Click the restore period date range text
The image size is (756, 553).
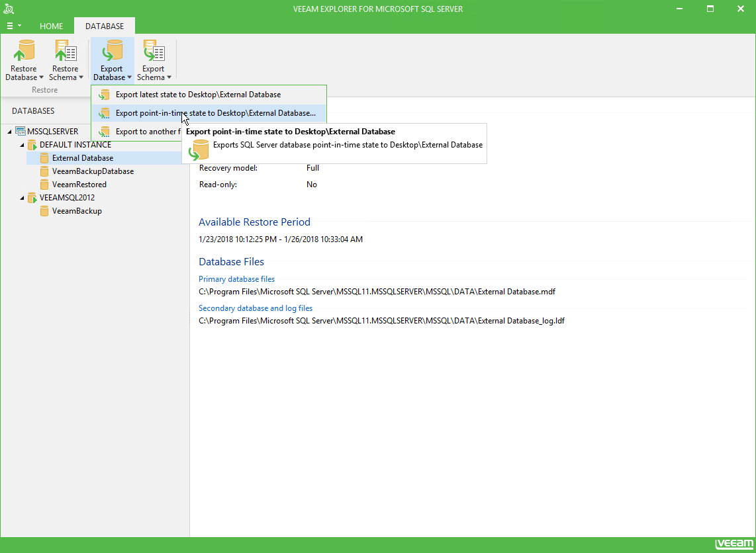point(281,239)
